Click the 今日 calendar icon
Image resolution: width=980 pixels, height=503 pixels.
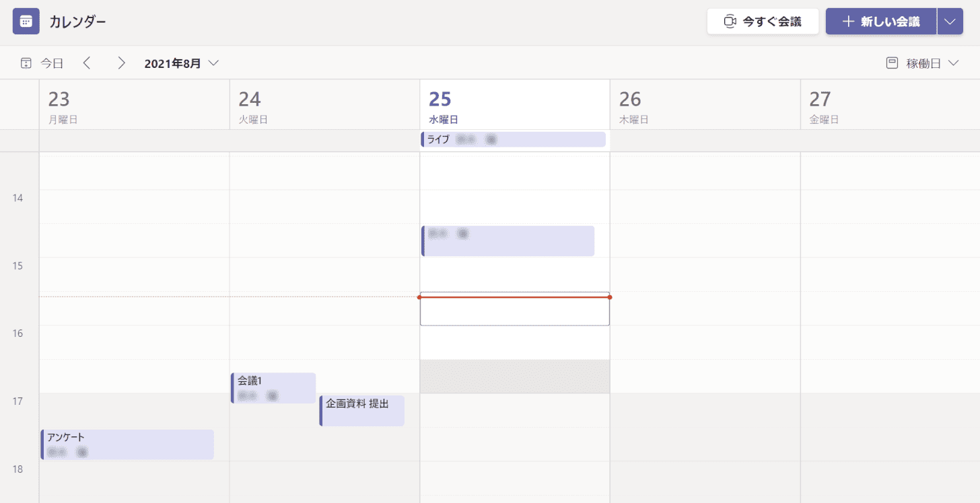pyautogui.click(x=26, y=63)
